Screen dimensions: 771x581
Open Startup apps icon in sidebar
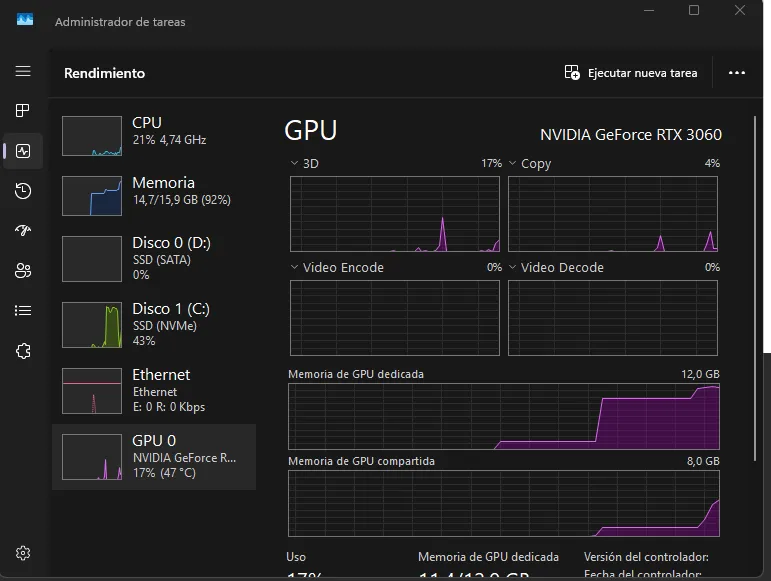click(23, 230)
